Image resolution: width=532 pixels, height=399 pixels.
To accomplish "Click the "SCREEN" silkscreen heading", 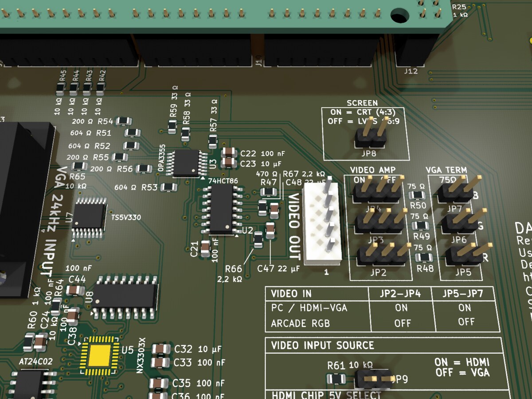I will (x=362, y=103).
